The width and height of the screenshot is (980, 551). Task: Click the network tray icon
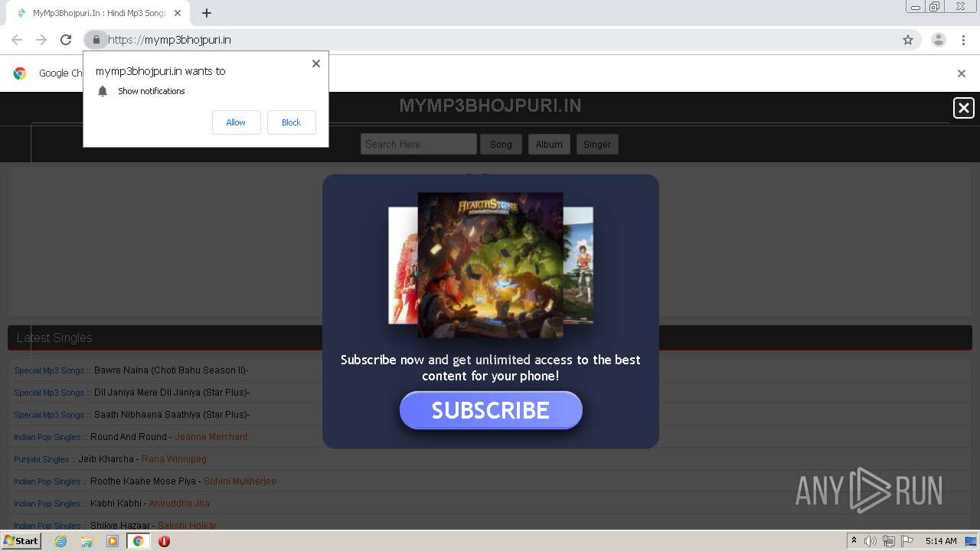click(889, 541)
